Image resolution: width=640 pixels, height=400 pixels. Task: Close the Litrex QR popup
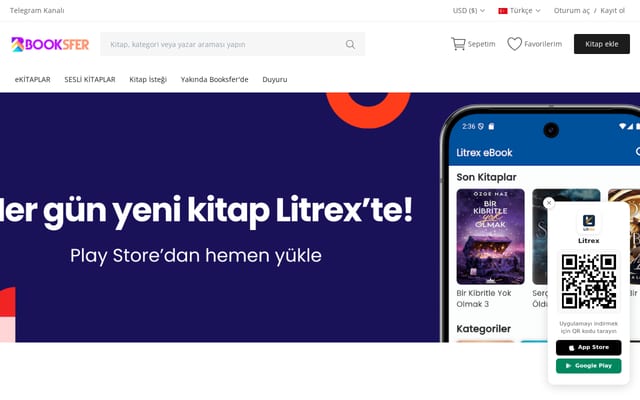[x=549, y=203]
